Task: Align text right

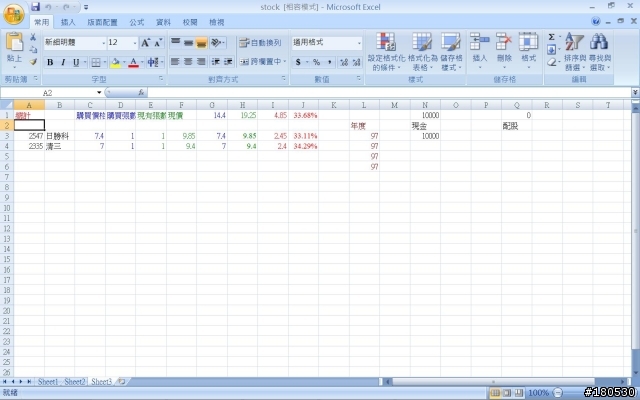Action: pos(201,62)
